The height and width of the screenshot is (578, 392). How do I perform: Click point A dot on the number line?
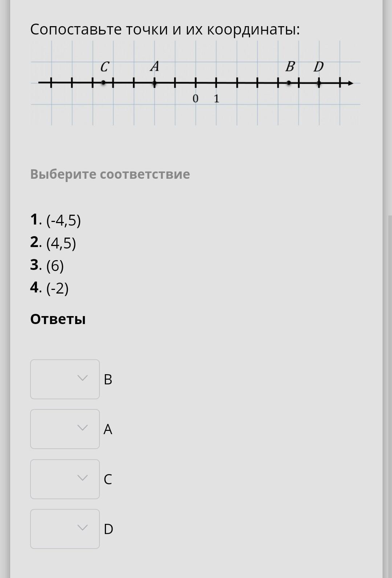click(155, 83)
